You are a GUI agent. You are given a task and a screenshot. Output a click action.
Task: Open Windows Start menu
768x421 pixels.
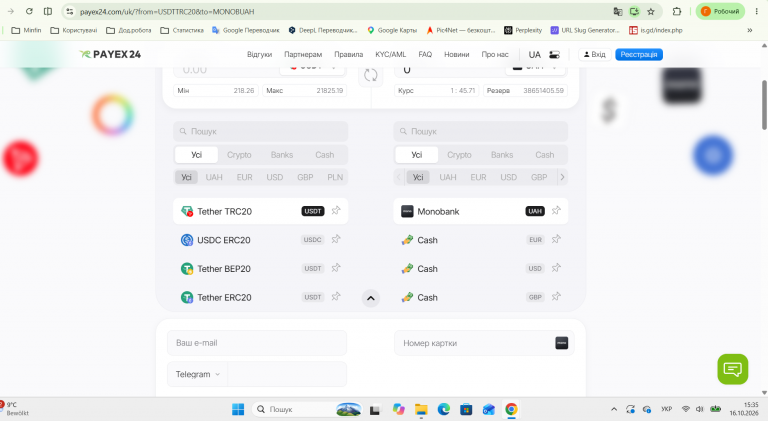pos(238,409)
